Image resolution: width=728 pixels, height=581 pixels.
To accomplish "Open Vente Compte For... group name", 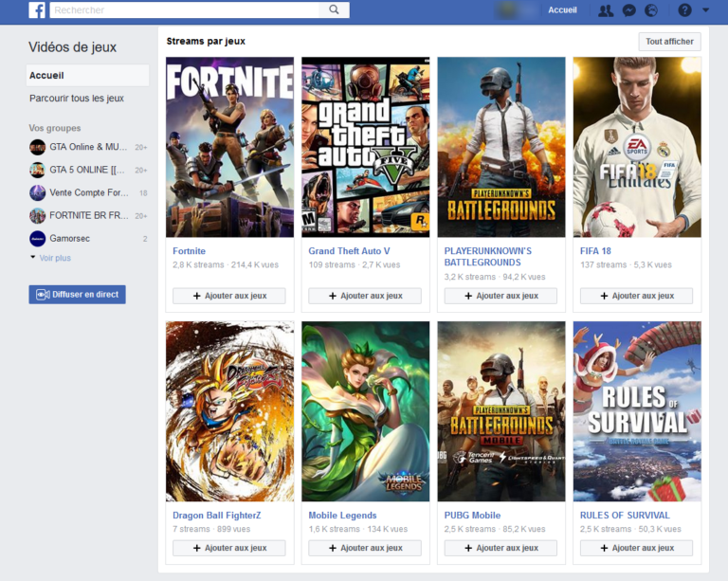I will click(x=89, y=192).
